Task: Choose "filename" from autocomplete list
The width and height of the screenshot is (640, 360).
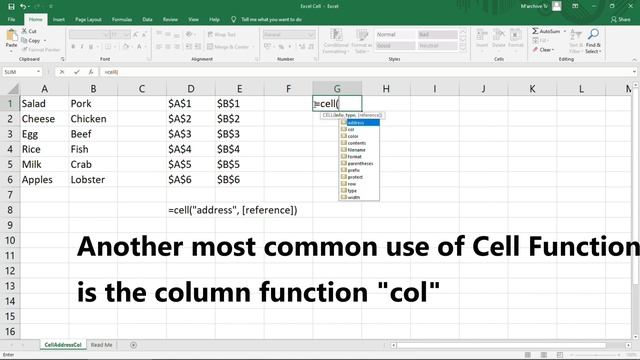Action: [359, 150]
